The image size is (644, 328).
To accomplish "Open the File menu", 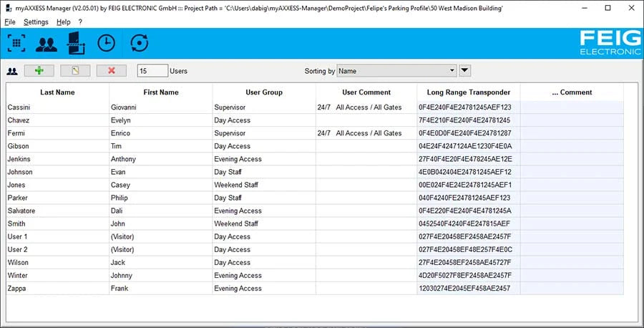I will 9,22.
